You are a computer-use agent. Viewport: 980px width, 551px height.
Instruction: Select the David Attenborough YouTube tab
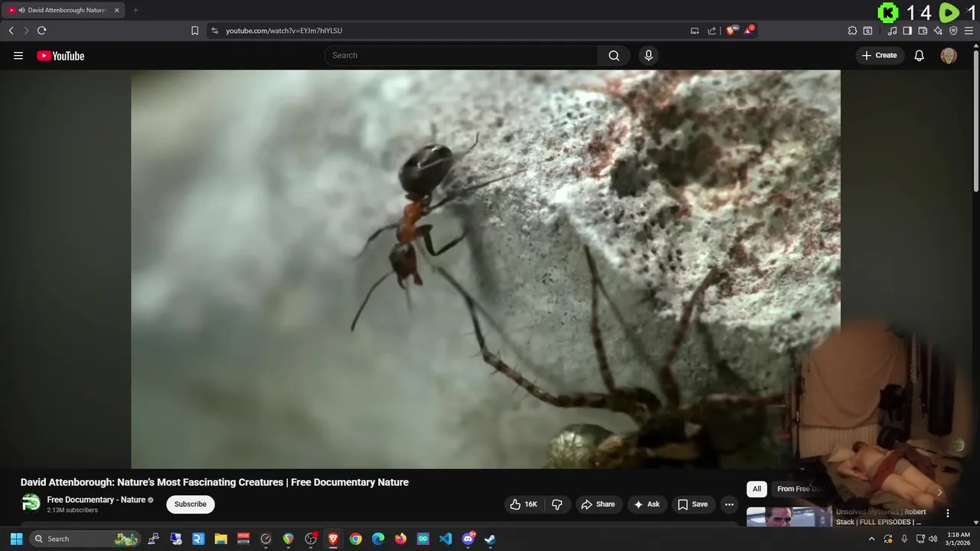pos(63,10)
